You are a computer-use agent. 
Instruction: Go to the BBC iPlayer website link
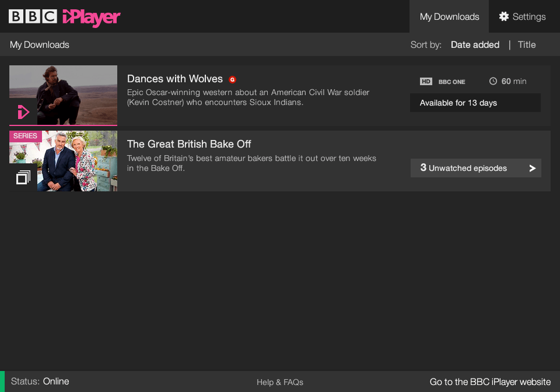pos(490,382)
